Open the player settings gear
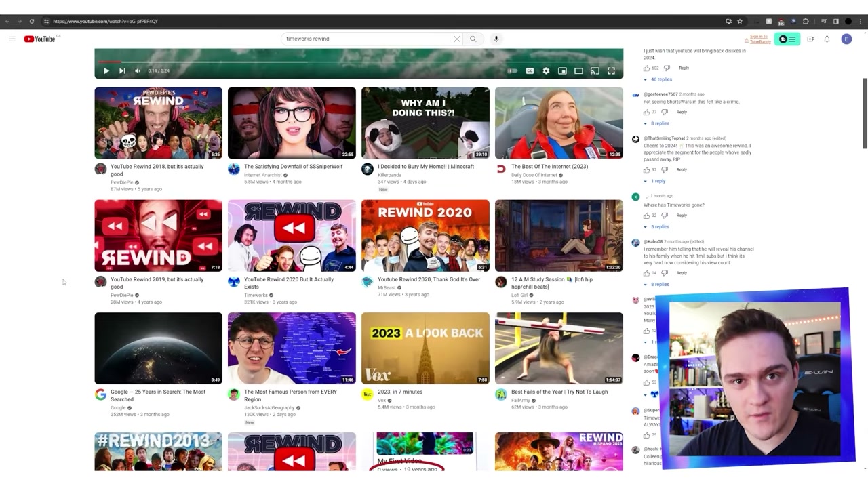Viewport: 868px width, 488px height. pyautogui.click(x=546, y=70)
